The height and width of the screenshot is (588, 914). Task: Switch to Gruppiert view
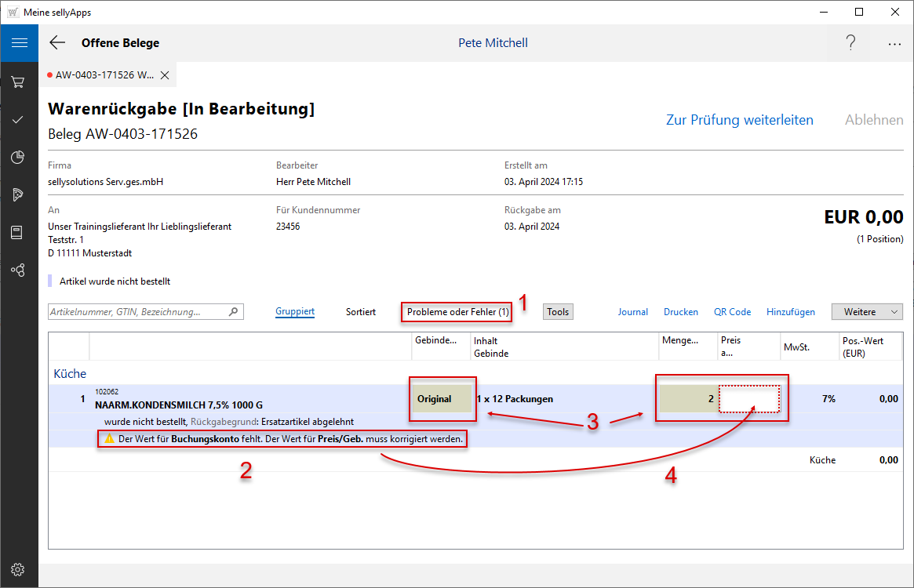295,312
